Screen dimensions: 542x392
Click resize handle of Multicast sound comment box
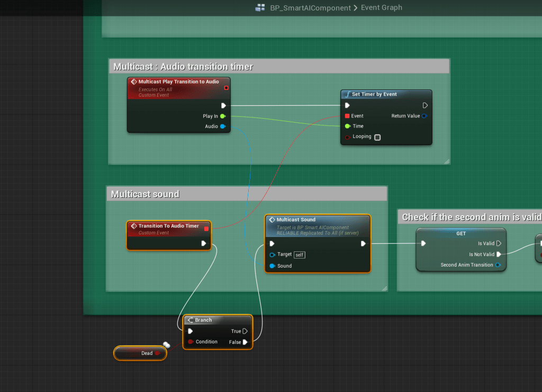pos(384,288)
